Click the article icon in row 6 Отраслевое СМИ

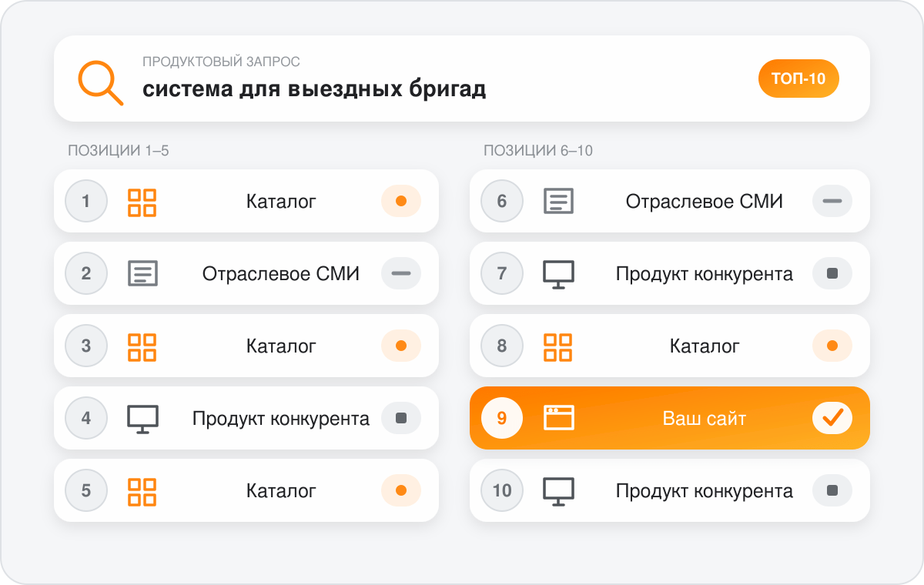click(558, 202)
